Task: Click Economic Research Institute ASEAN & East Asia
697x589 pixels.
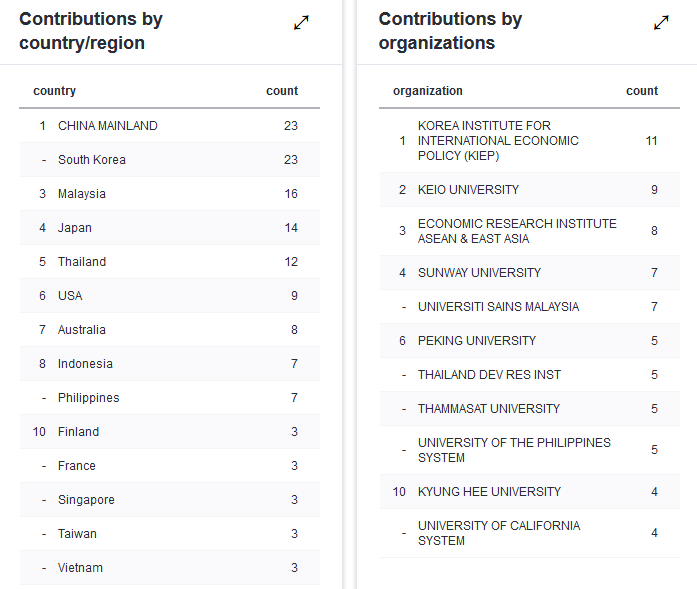Action: pos(529,231)
